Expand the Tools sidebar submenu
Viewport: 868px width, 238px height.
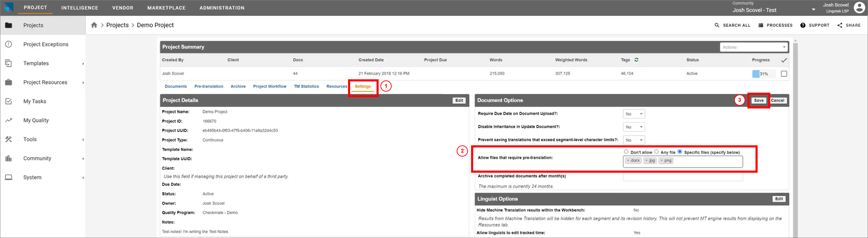[x=83, y=139]
